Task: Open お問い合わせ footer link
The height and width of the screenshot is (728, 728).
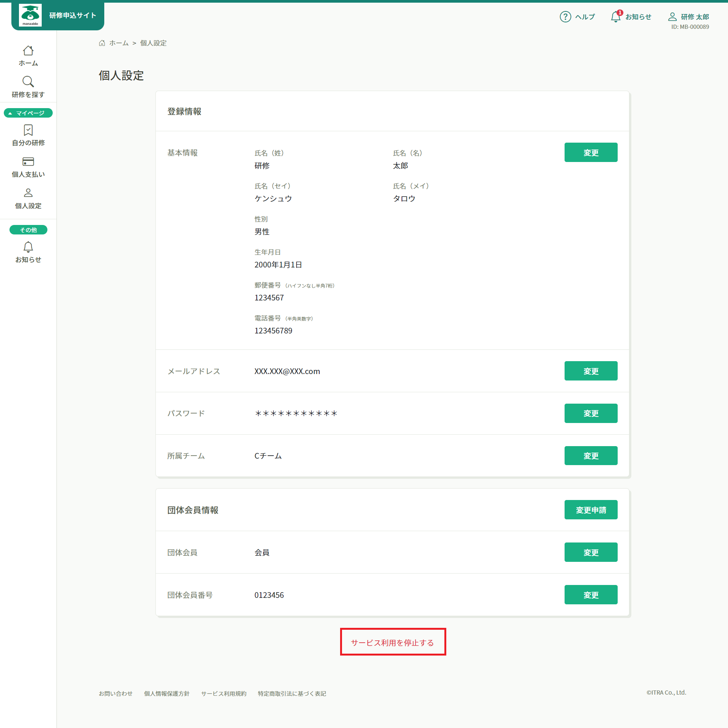Action: click(116, 693)
